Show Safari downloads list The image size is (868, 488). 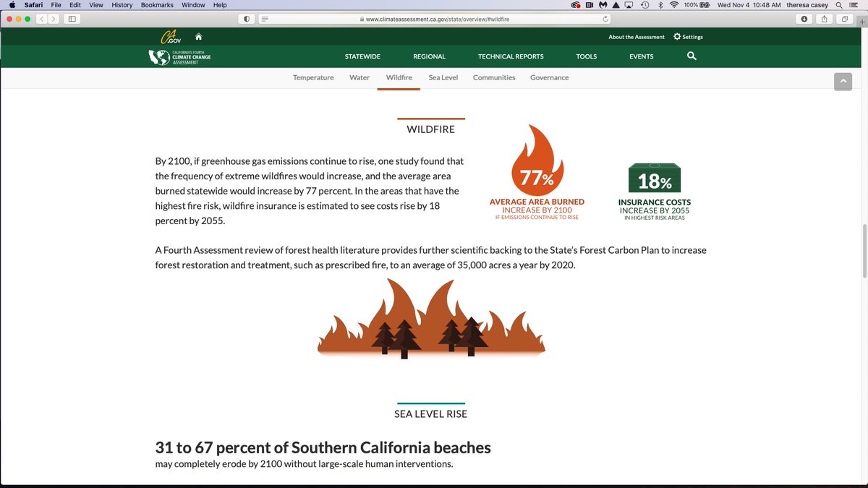click(804, 19)
